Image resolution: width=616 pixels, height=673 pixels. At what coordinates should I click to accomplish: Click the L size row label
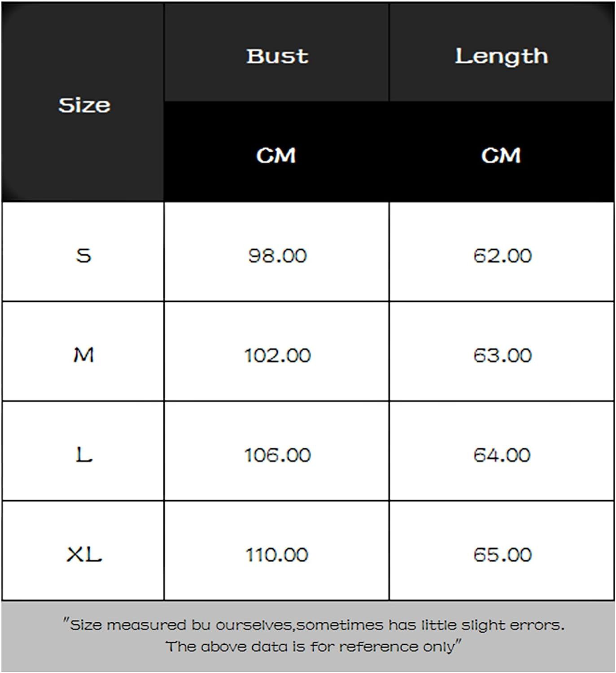tap(84, 455)
